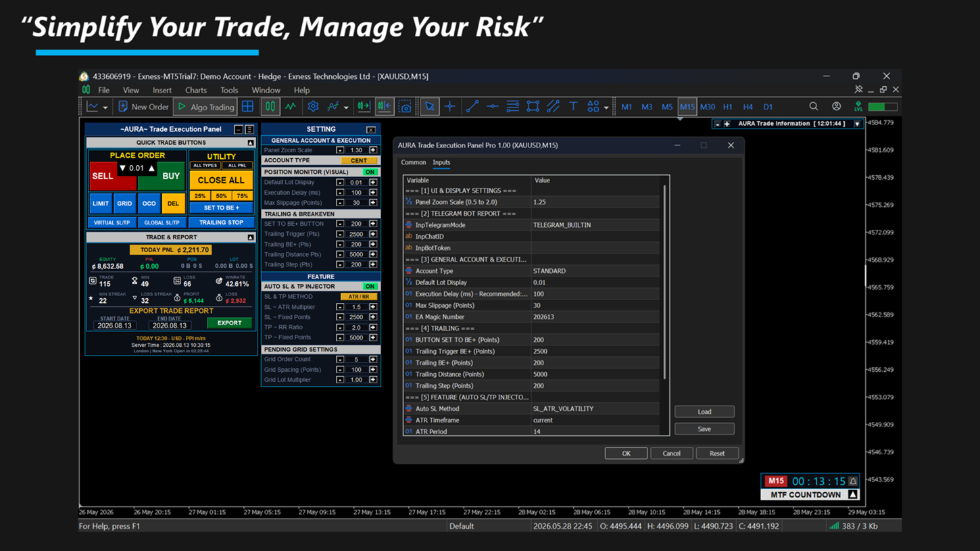Click the chart type icon at toolbar start
Screen dimensions: 980x551
(x=93, y=107)
